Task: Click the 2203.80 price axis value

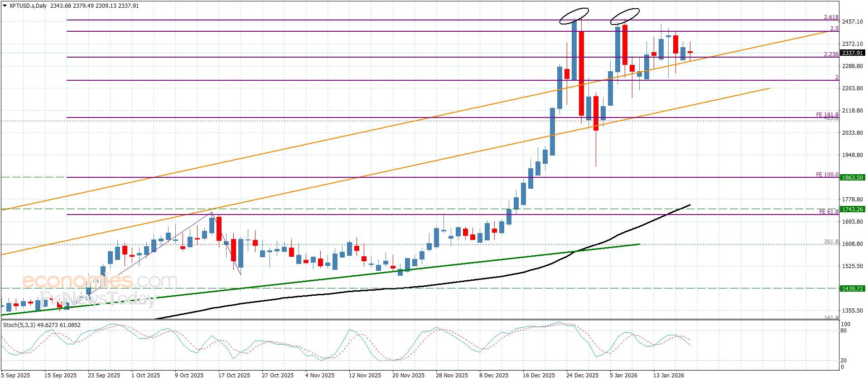Action: (853, 88)
